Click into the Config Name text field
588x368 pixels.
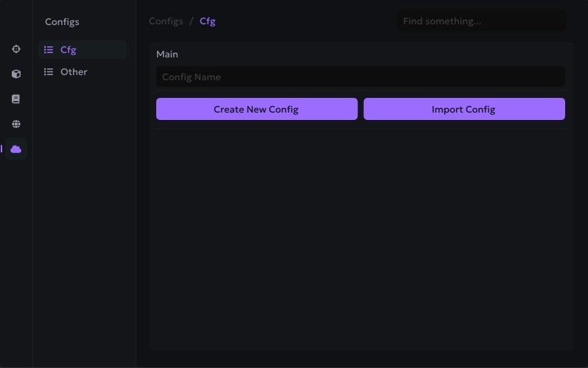[360, 77]
